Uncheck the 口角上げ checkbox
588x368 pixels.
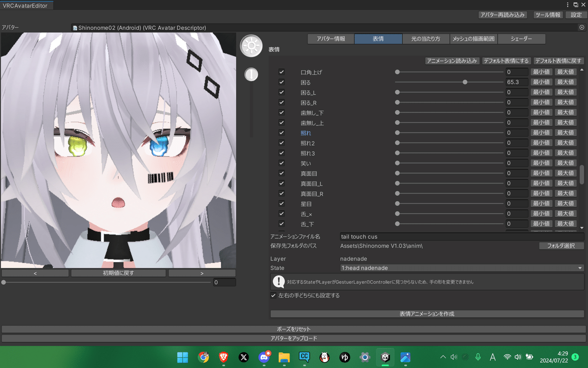pos(281,72)
